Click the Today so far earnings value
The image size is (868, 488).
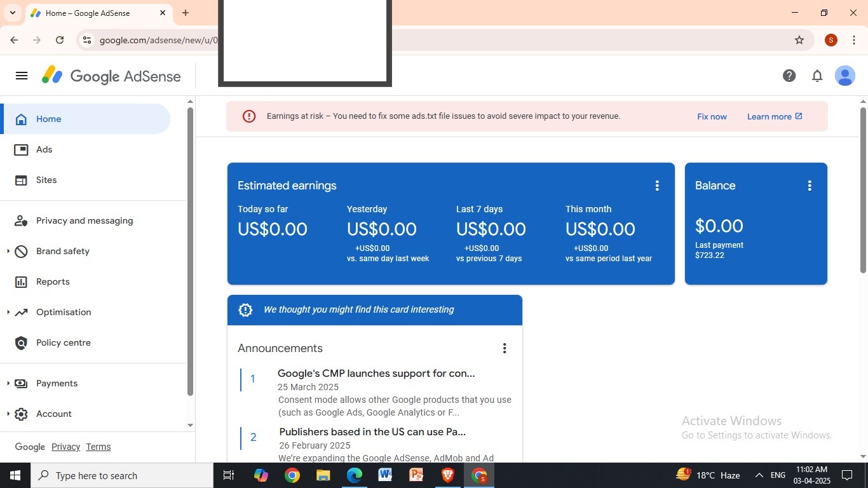click(x=273, y=229)
